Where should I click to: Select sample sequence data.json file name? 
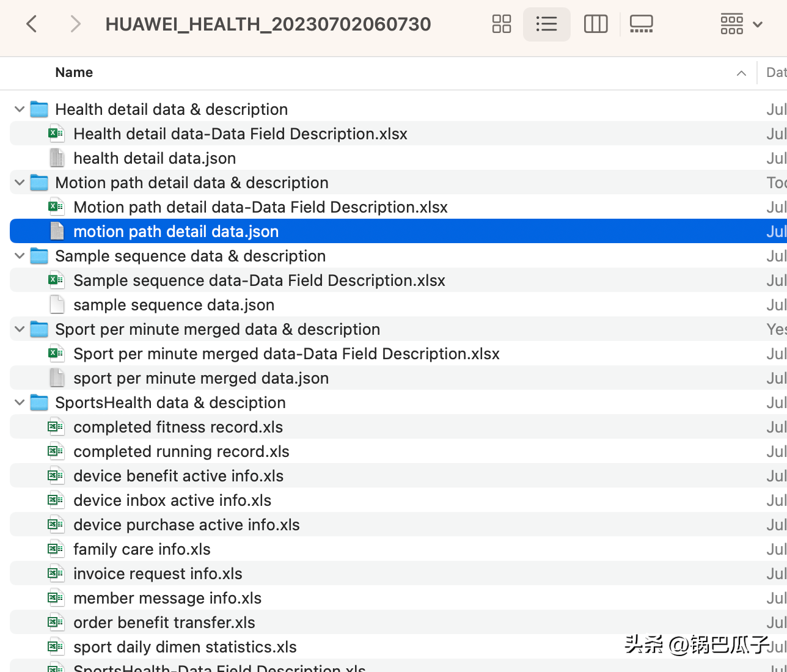click(174, 305)
